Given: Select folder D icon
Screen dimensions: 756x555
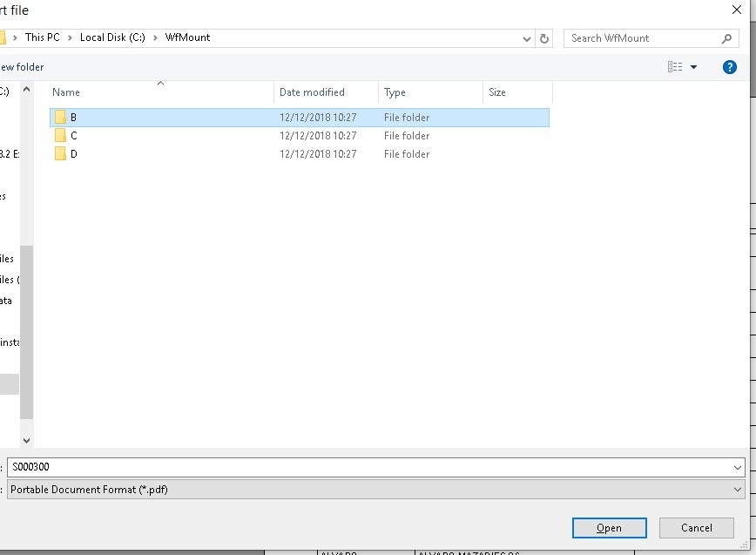Looking at the screenshot, I should click(x=60, y=154).
